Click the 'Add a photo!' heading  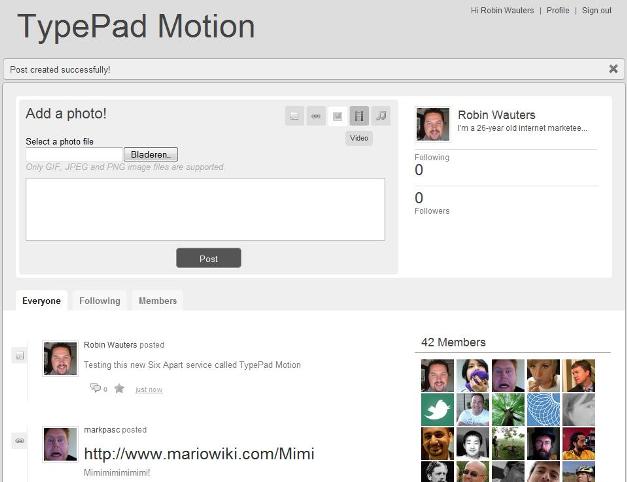pos(66,114)
